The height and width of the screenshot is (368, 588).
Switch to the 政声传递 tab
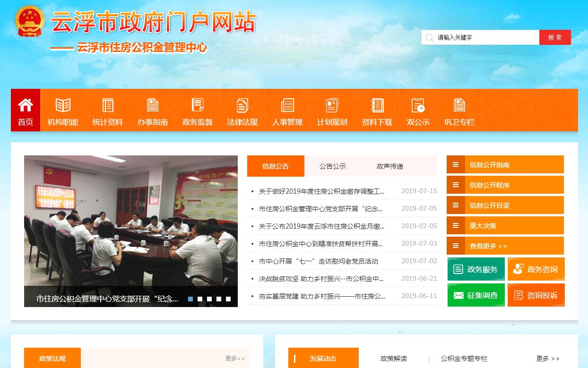point(390,166)
